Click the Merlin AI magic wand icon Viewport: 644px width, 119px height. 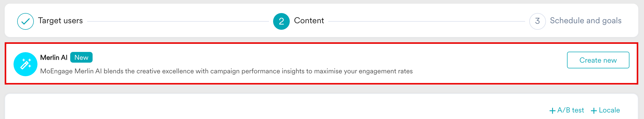point(25,64)
